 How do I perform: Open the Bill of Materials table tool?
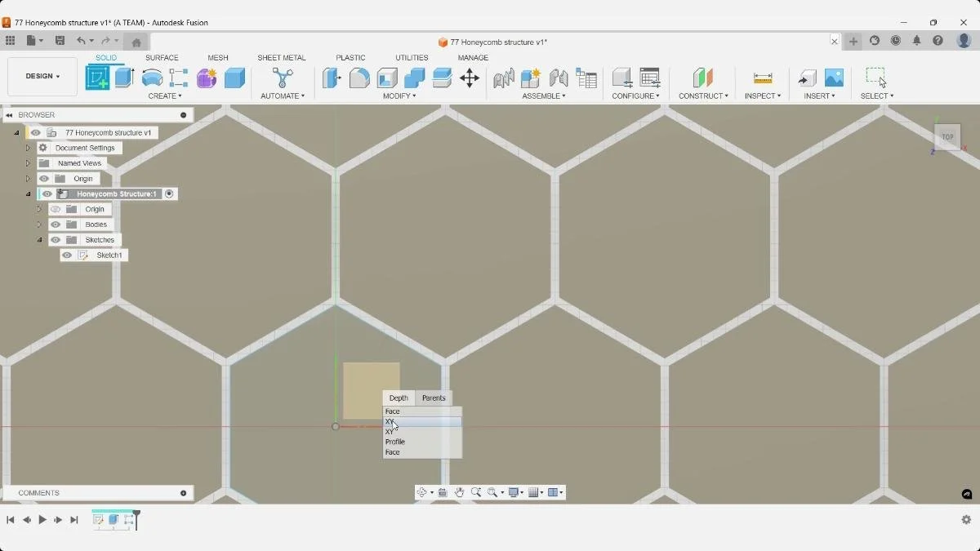[586, 78]
